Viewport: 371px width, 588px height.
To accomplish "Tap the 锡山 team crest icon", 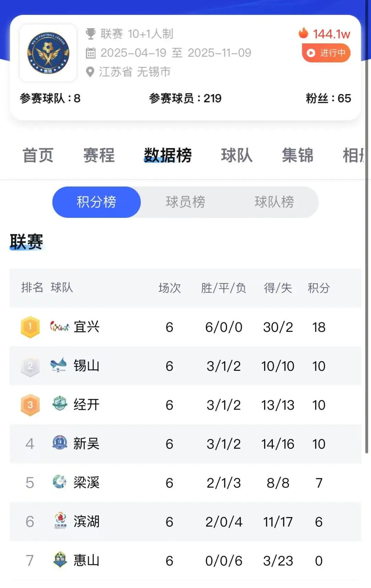I will coord(59,365).
